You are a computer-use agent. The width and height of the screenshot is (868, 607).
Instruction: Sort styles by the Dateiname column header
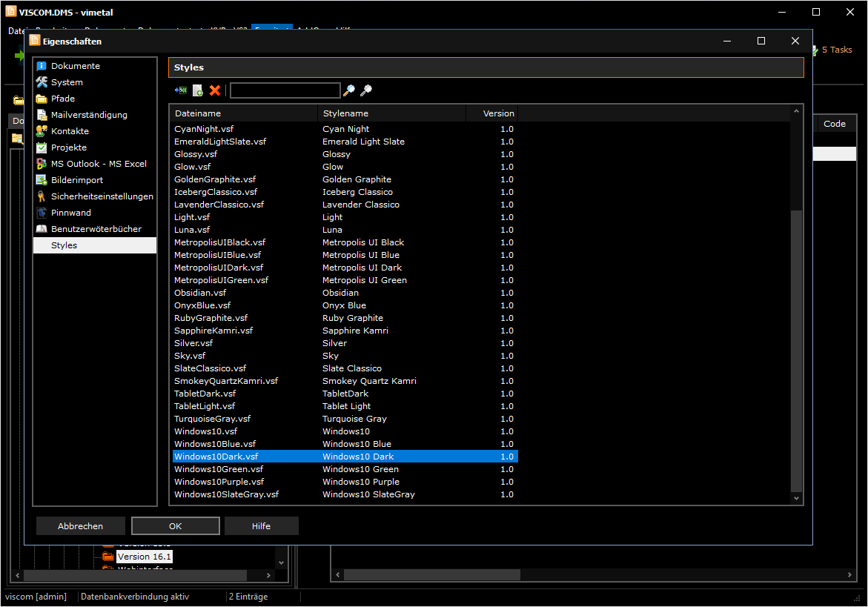(x=244, y=113)
